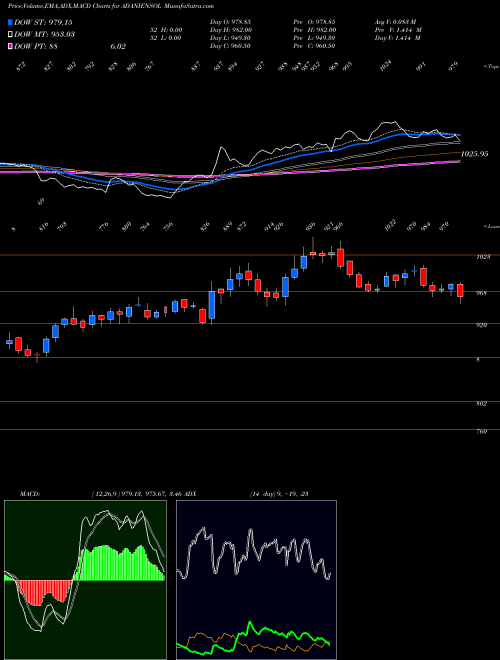Select the 'DOW MT: 953.03' legend text
This screenshot has width=500, height=660.
tap(44, 35)
